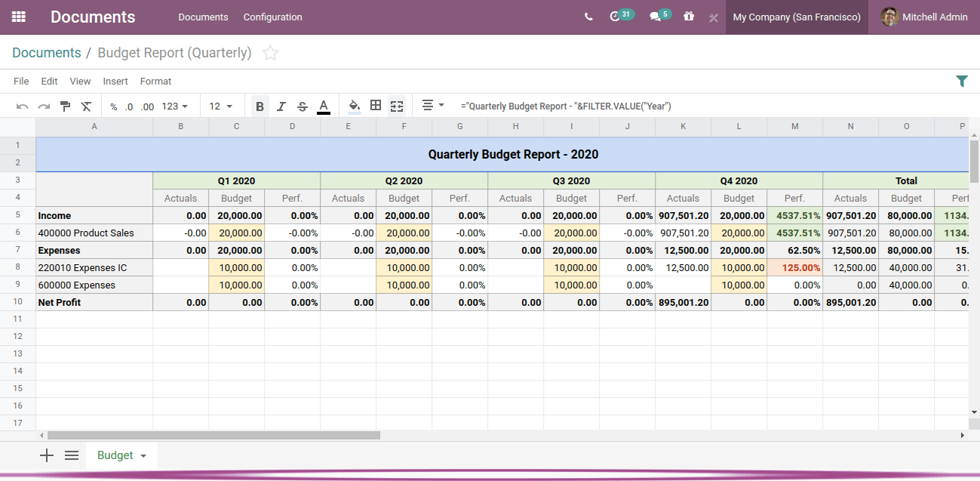Click the horizontal scrollbar thumb
Viewport: 980px width, 481px height.
point(214,435)
